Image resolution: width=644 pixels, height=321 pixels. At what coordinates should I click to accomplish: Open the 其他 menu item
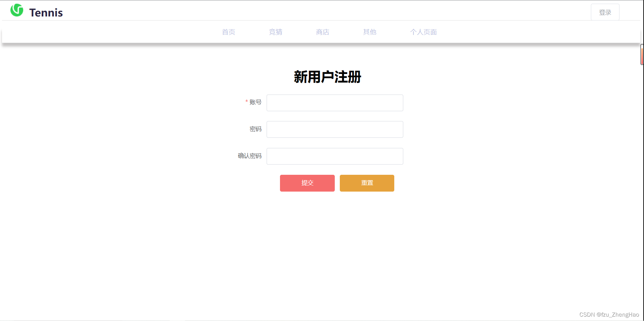click(369, 32)
